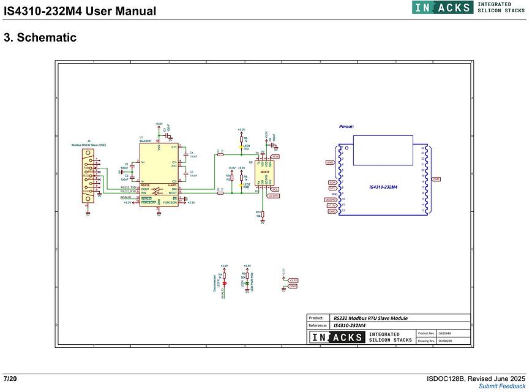532x392 pixels.
Task: Open the Submit Feedback link
Action: click(502, 386)
